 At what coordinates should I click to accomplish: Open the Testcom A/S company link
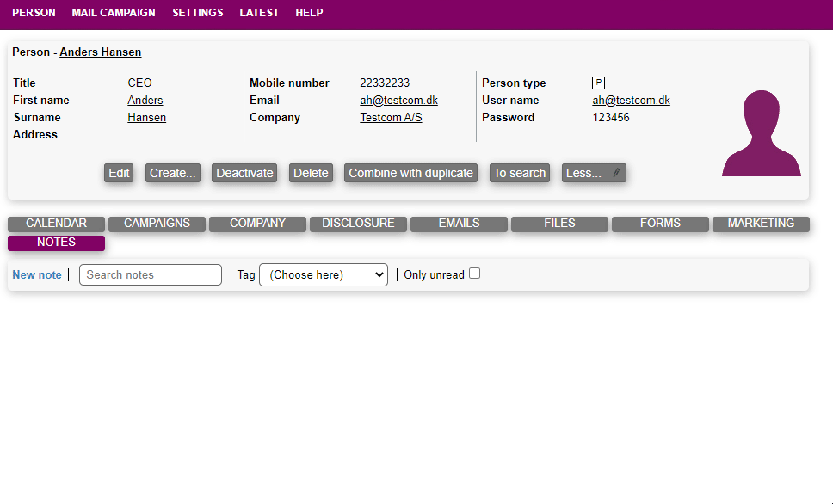[x=391, y=118]
